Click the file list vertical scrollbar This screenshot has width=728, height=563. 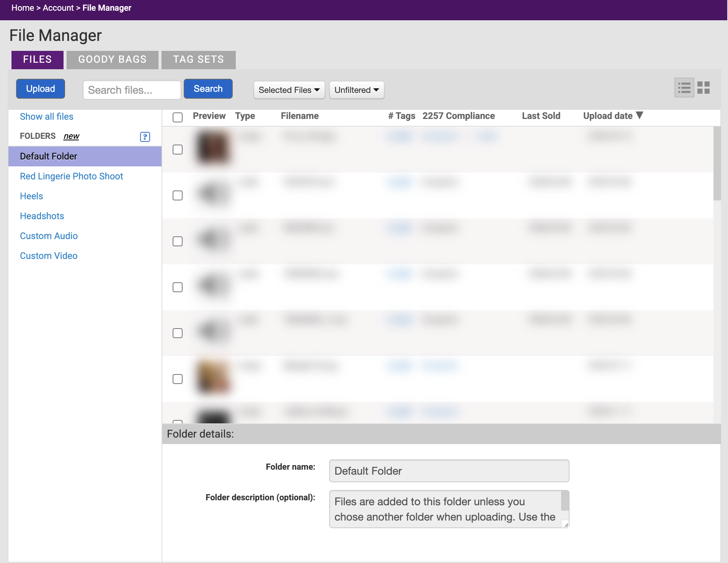(x=717, y=163)
